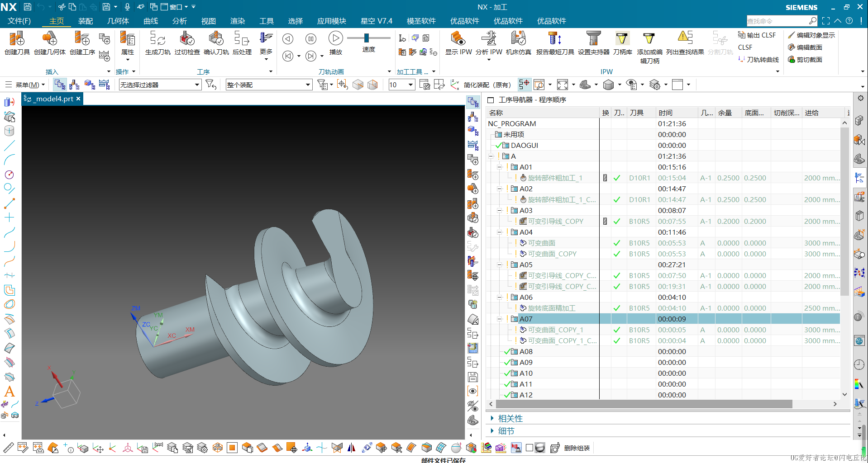Click Edit Object Display (编辑对象显示)
868x463 pixels.
(x=811, y=35)
